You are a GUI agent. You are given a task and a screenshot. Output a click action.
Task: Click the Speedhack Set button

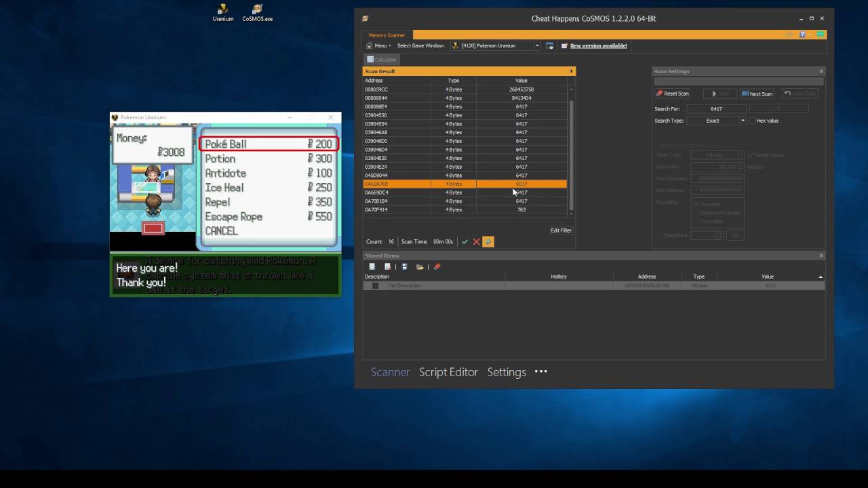734,235
